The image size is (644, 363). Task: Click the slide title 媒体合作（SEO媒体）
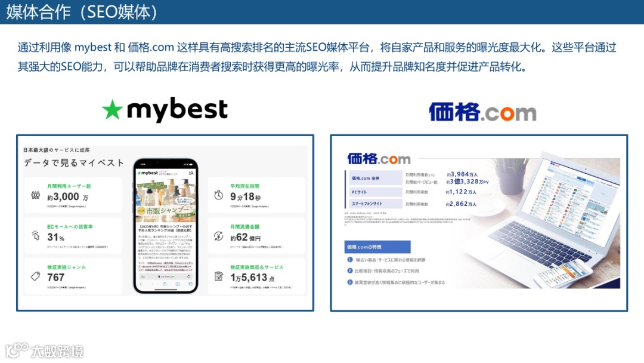point(82,12)
